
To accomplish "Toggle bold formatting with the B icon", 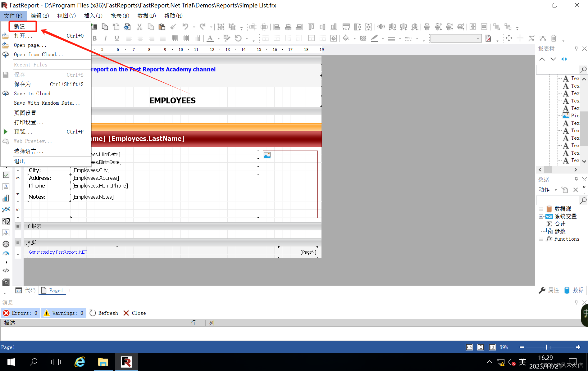I will 95,38.
